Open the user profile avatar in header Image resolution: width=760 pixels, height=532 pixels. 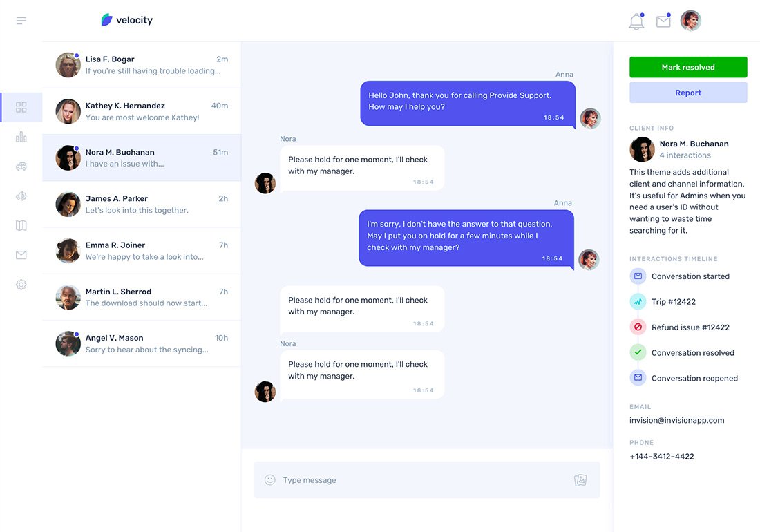click(690, 21)
